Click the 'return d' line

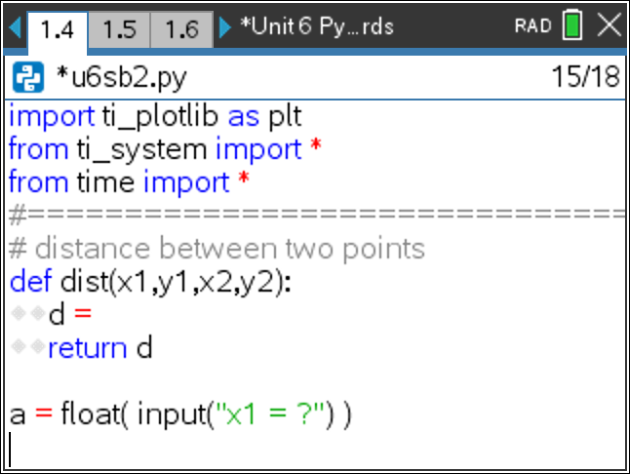100,348
